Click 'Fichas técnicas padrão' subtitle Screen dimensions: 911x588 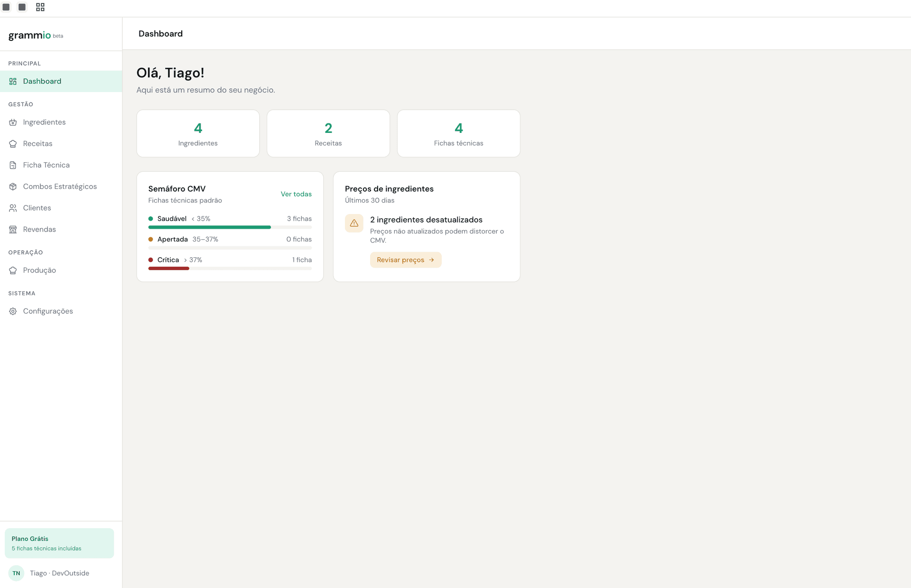(185, 200)
